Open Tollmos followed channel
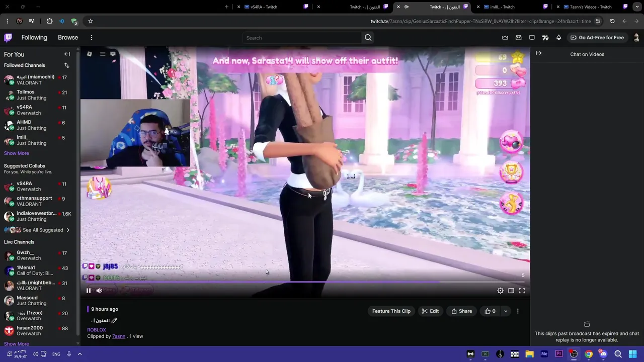The height and width of the screenshot is (362, 644). tap(38, 95)
